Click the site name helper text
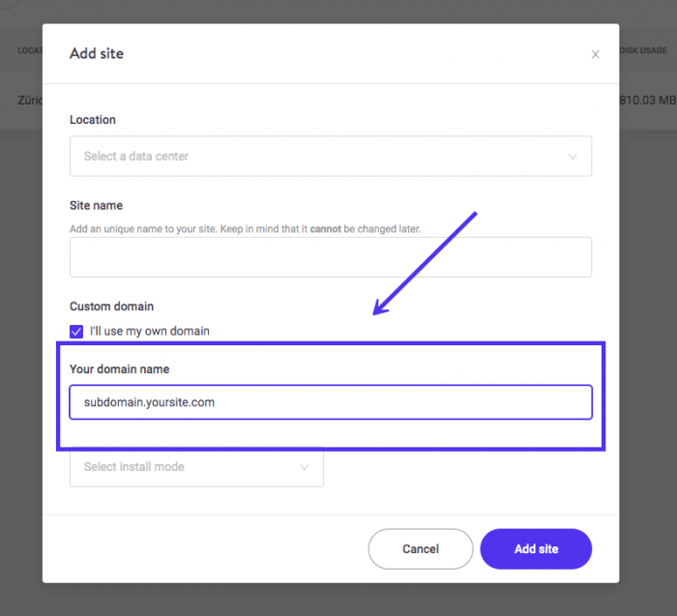Screen dimensions: 677x616 click(258, 229)
